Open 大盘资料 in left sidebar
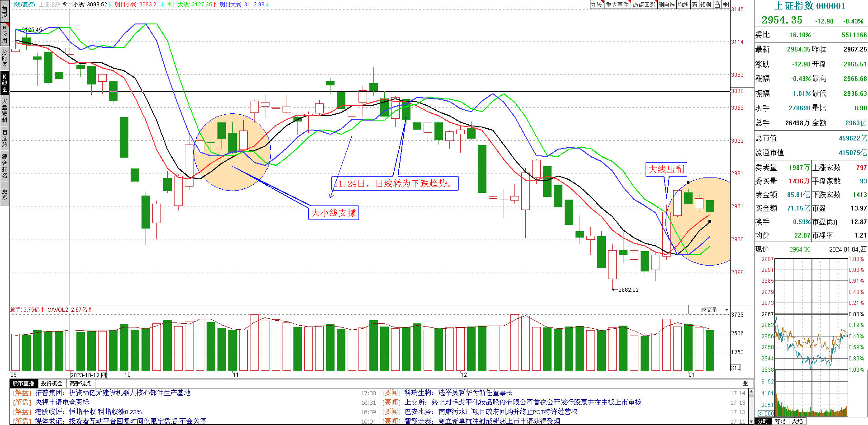Viewport: 868px width, 425px height. 5,110
